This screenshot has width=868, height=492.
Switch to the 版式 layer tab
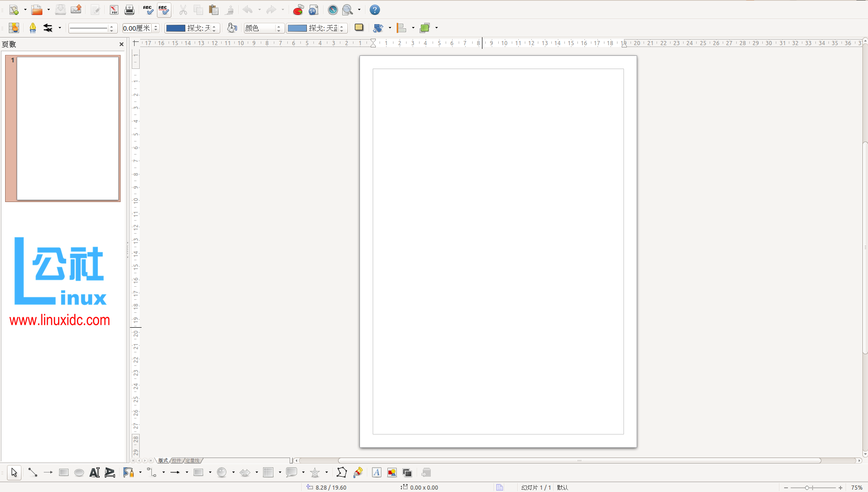(x=163, y=460)
